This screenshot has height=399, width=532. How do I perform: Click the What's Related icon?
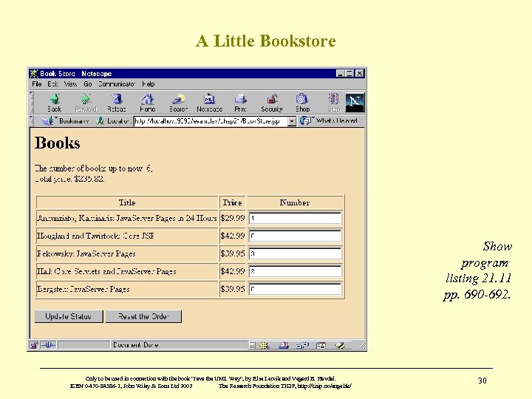pos(305,120)
